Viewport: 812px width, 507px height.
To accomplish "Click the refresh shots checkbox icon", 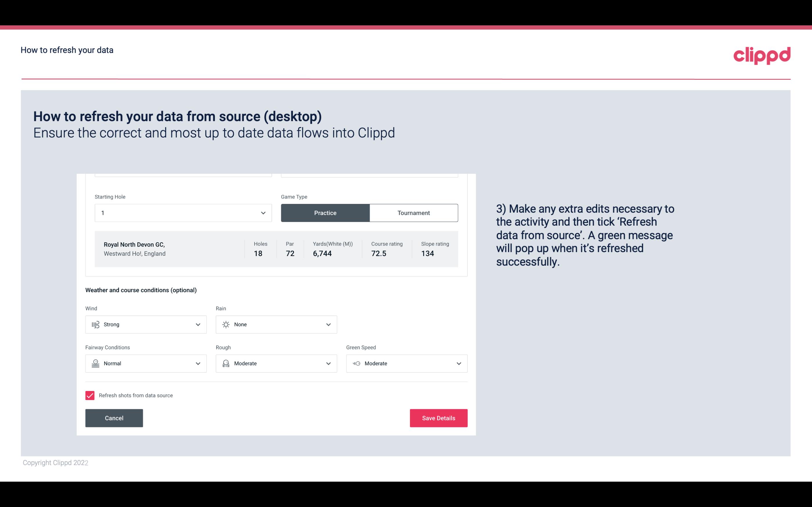I will [x=90, y=395].
